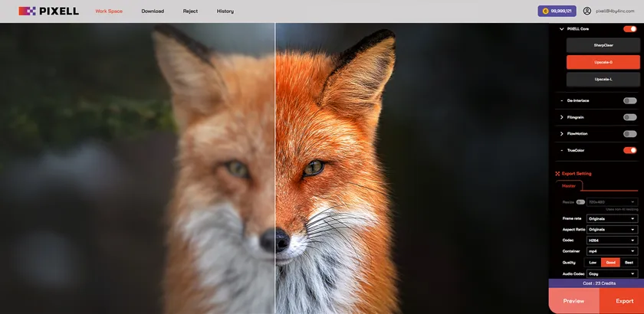
Task: Open the History tab
Action: pos(225,11)
